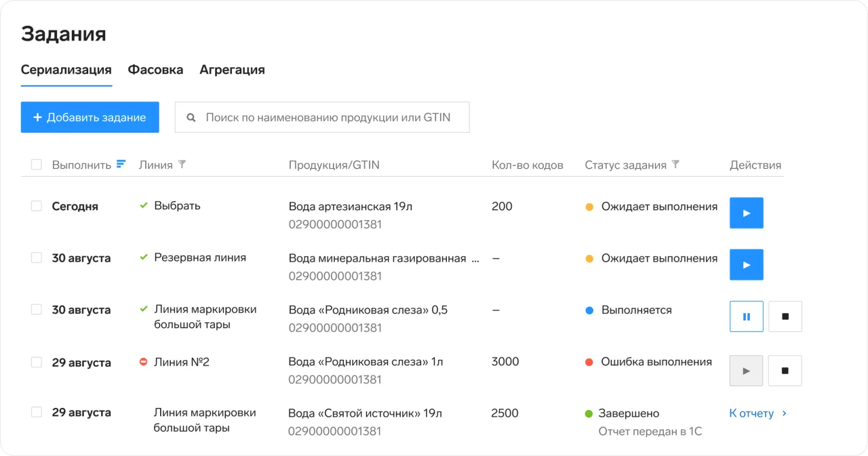Click the Выполнить column header

[81, 165]
